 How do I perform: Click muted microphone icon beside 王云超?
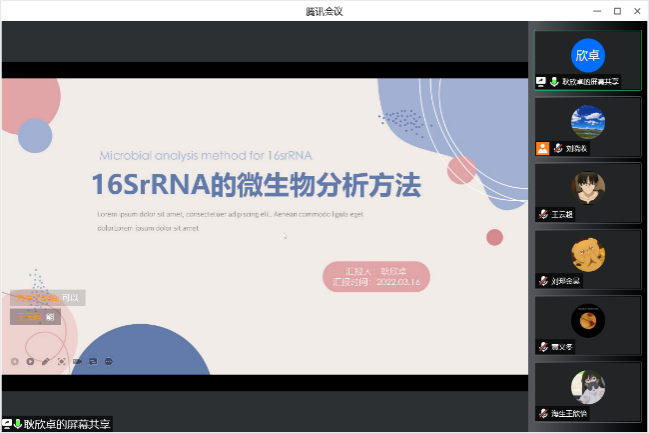click(x=543, y=214)
